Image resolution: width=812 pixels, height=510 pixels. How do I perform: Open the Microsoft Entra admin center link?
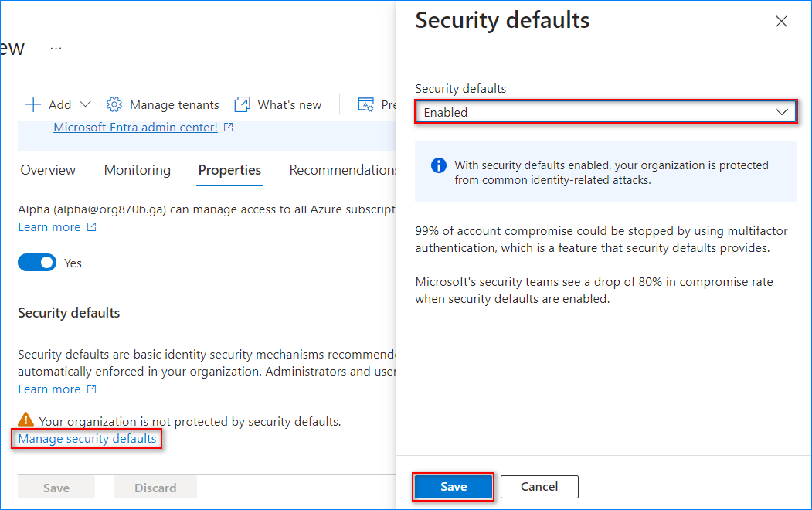(135, 127)
